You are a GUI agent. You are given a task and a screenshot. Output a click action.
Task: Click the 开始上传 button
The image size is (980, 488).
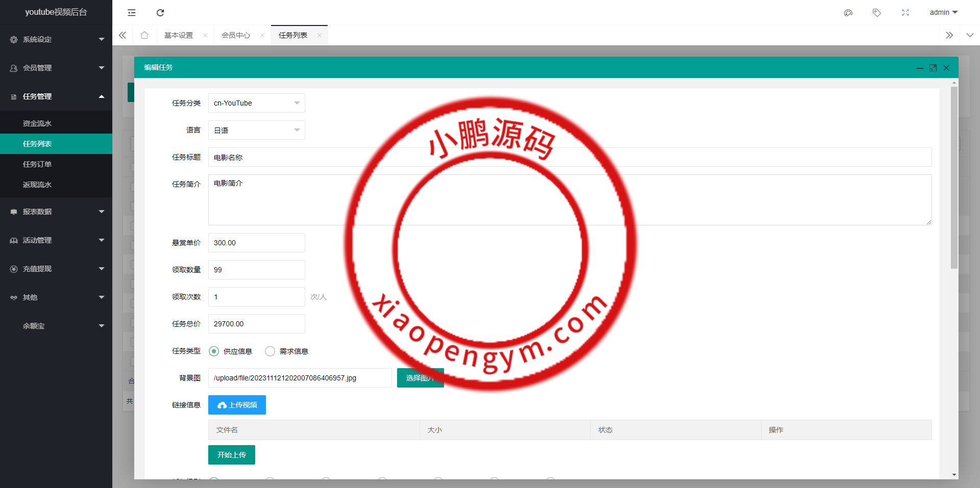232,455
